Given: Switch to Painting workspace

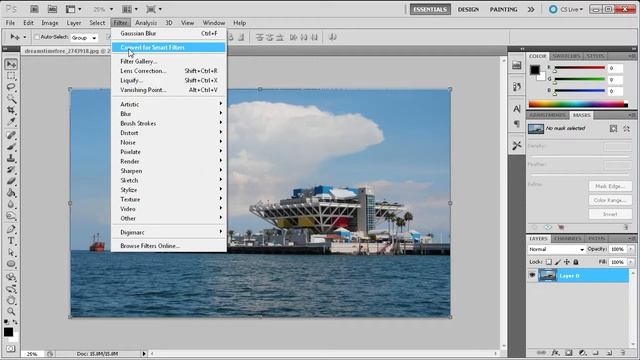Looking at the screenshot, I should click(503, 9).
